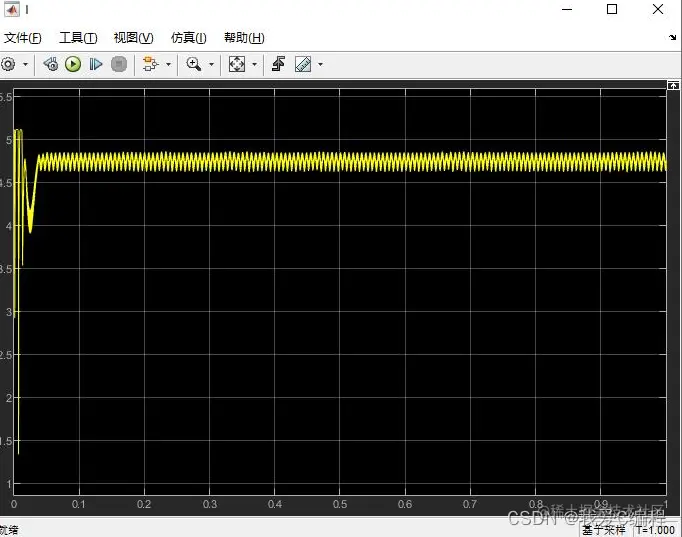Viewport: 682px width, 537px height.
Task: Click the T=1.000 status bar time
Action: [655, 530]
